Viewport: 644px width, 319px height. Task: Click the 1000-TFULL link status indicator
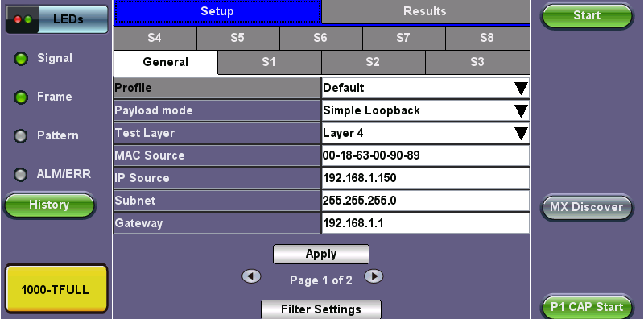click(x=56, y=289)
